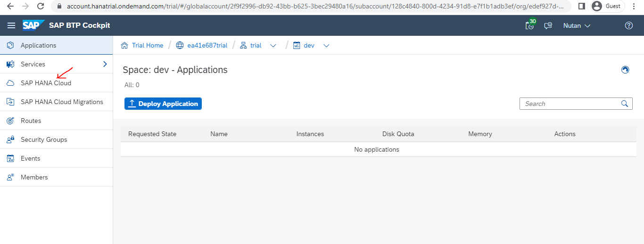This screenshot has width=644, height=244.
Task: Open ea41e687trial breadcrumb link
Action: pyautogui.click(x=207, y=45)
